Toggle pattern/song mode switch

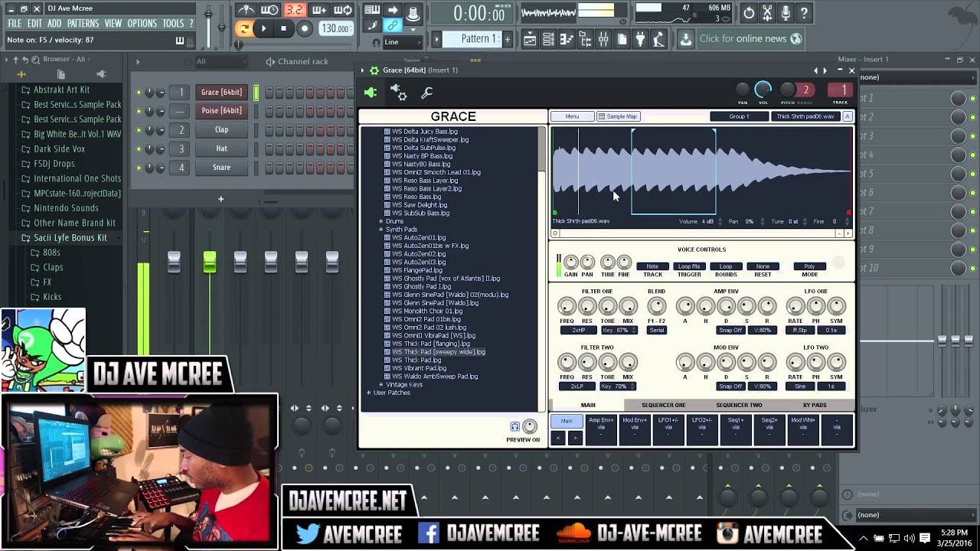(x=244, y=28)
